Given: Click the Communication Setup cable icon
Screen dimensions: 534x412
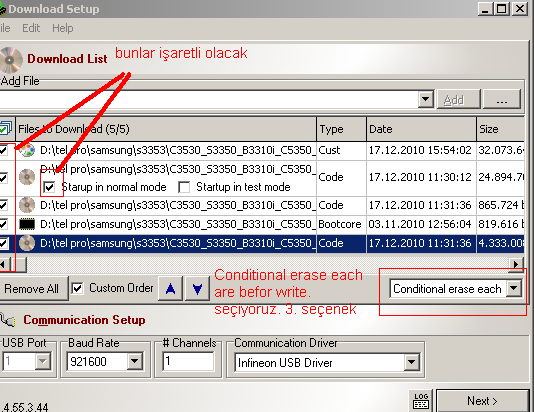Looking at the screenshot, I should [x=7, y=320].
